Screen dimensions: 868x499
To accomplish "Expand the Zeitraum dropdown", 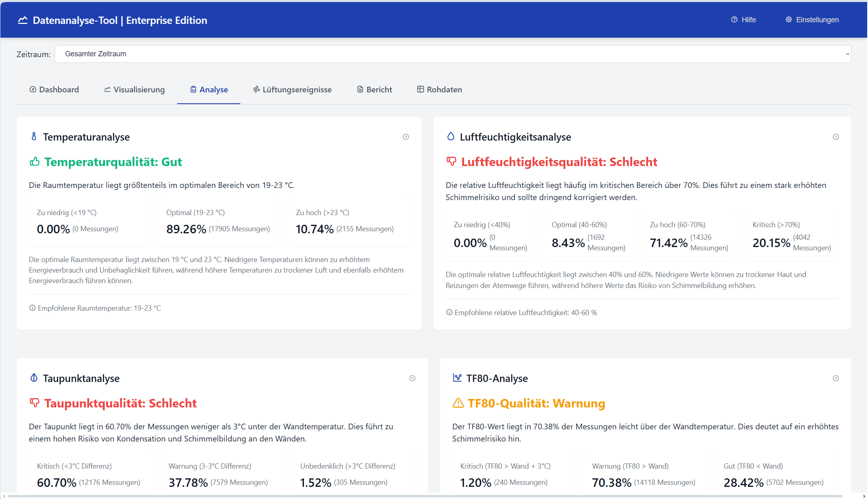I will [453, 54].
